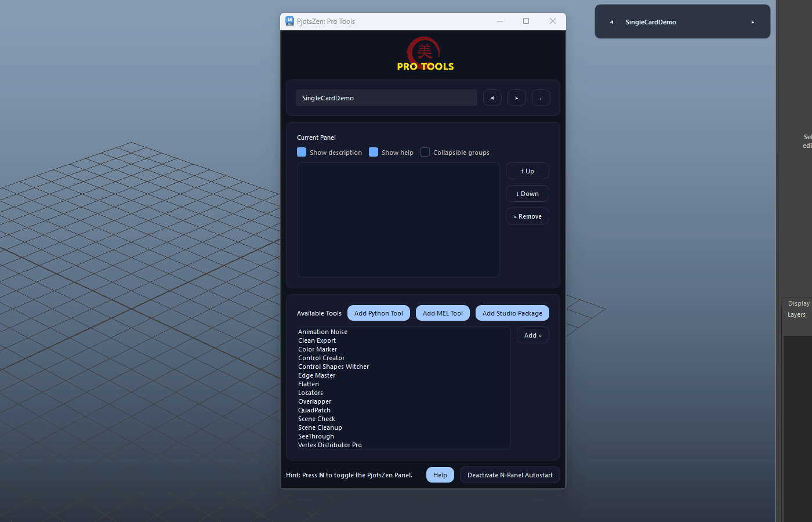Image resolution: width=812 pixels, height=522 pixels.
Task: Click the empty Current Panel list box
Action: pos(398,220)
